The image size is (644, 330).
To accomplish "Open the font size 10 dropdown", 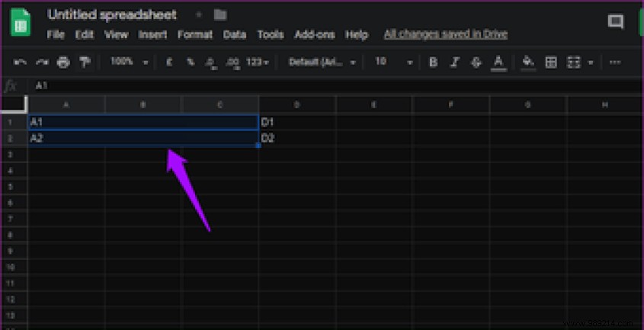I will [393, 62].
